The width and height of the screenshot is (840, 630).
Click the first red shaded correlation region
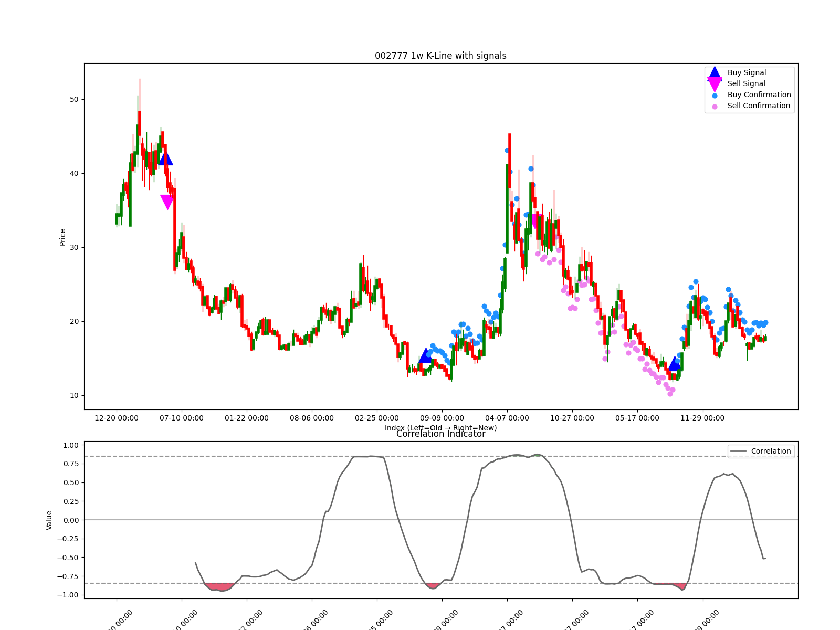click(x=220, y=586)
